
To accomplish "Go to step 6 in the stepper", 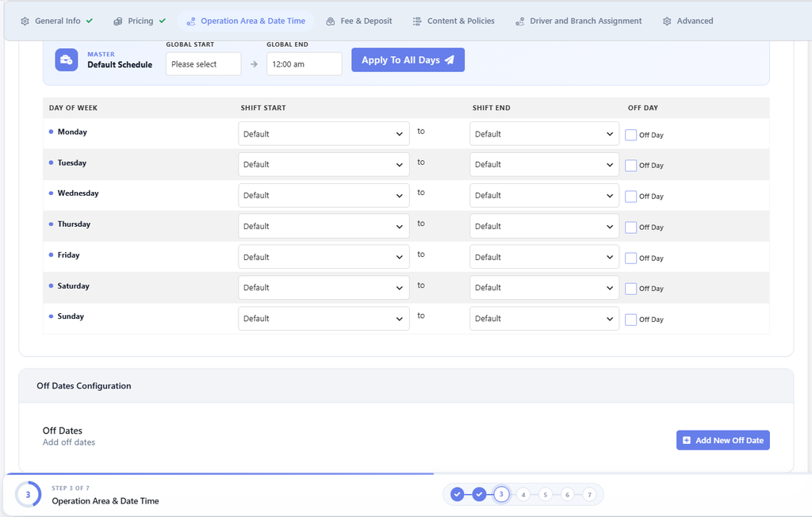I will coord(568,495).
